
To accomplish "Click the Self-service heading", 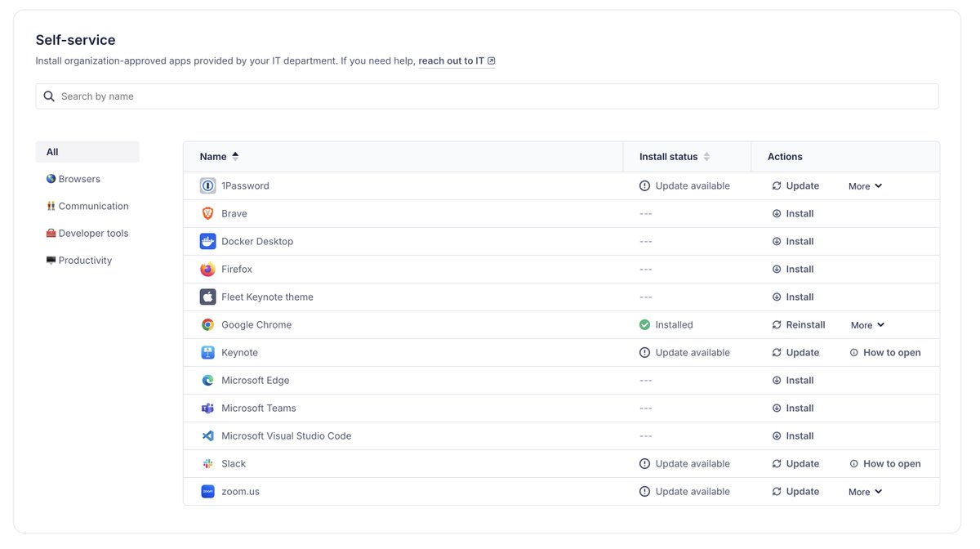I will 76,40.
